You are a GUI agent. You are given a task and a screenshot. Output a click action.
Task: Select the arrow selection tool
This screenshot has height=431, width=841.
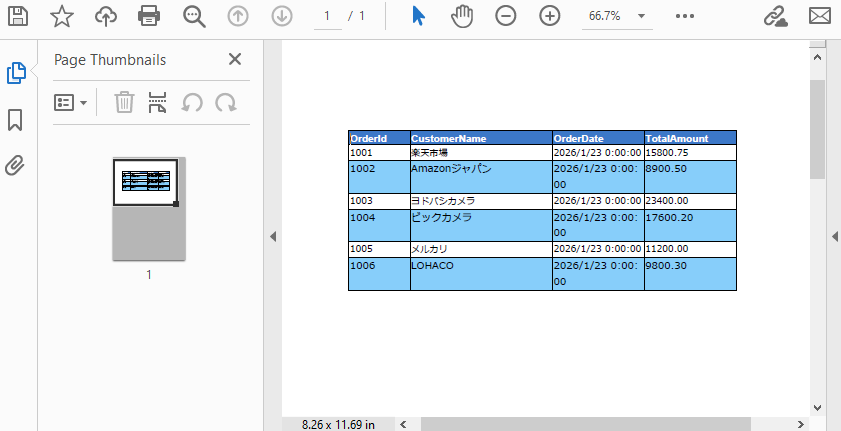click(419, 16)
